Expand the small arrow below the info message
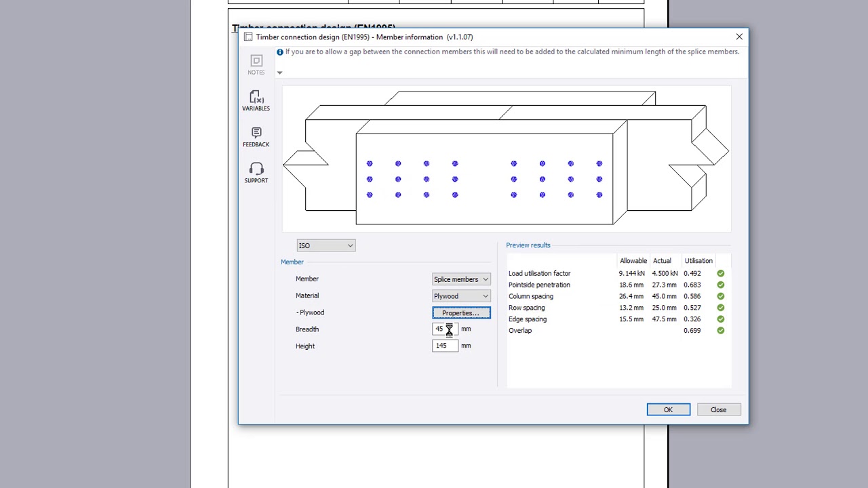The height and width of the screenshot is (488, 868). point(279,73)
